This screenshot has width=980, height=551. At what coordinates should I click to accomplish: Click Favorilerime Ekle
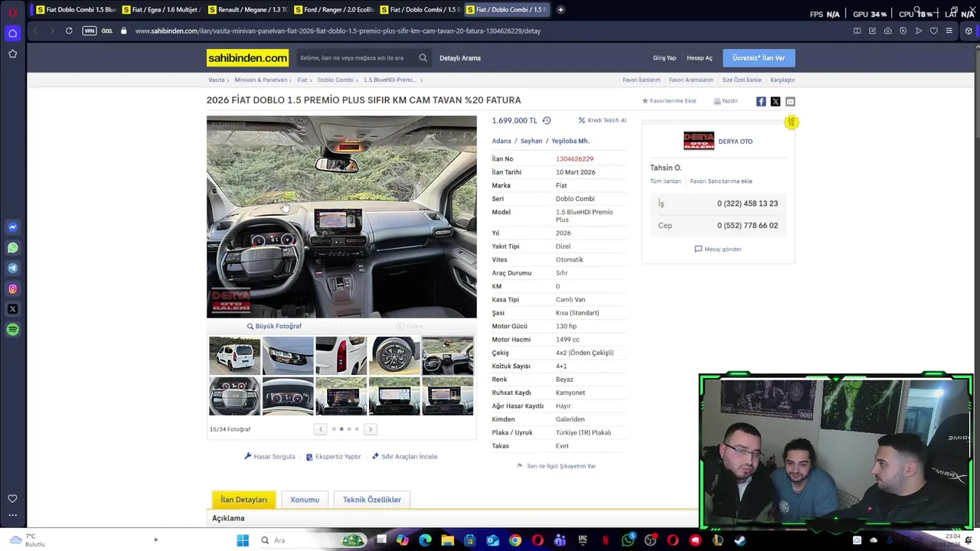pyautogui.click(x=669, y=101)
